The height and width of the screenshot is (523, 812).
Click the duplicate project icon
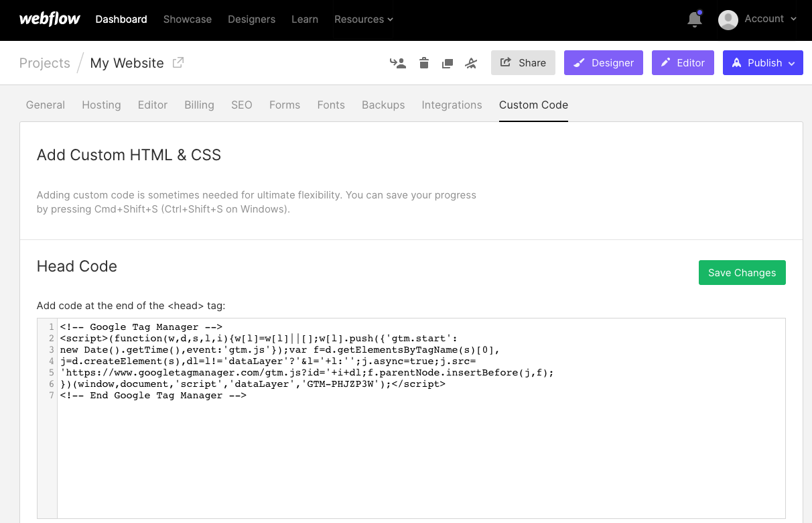(x=448, y=63)
